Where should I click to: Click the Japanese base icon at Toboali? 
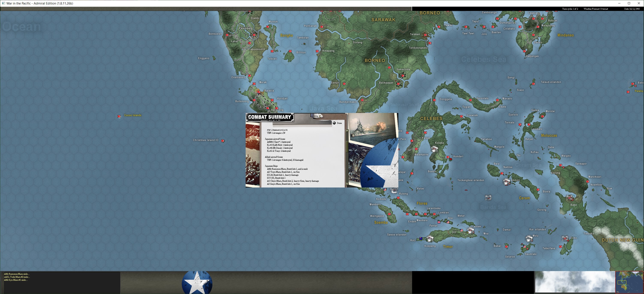coord(272,51)
